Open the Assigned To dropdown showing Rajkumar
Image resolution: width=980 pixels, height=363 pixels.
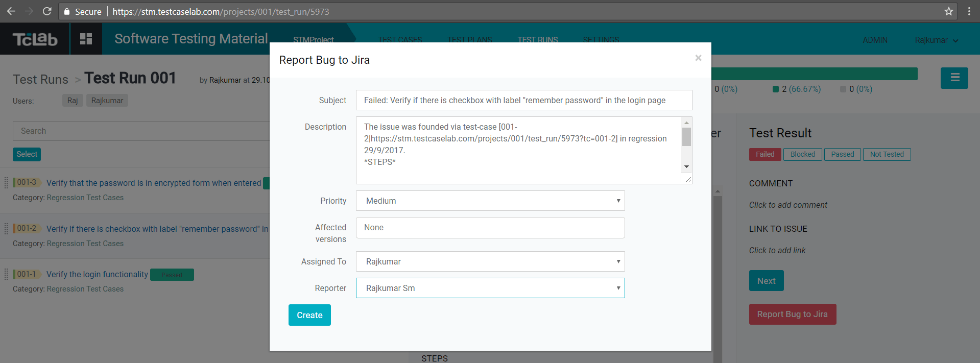coord(490,261)
